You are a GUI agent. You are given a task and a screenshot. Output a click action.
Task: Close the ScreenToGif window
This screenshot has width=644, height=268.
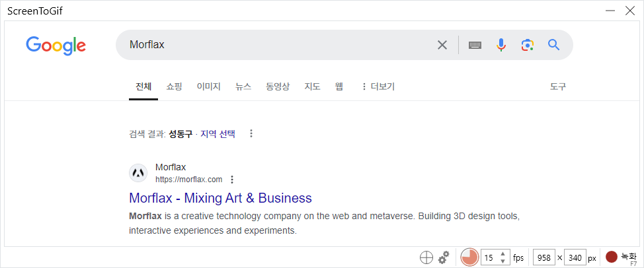coord(630,11)
